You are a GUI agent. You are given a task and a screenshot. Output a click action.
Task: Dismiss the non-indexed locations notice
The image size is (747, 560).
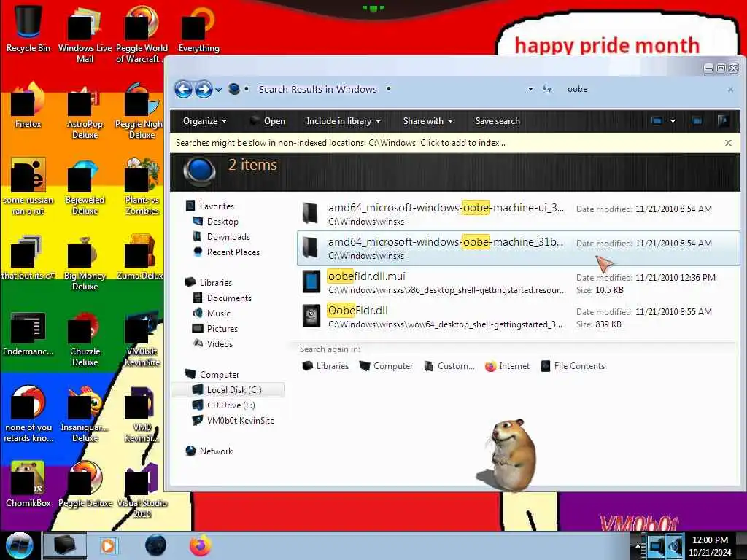(x=728, y=143)
